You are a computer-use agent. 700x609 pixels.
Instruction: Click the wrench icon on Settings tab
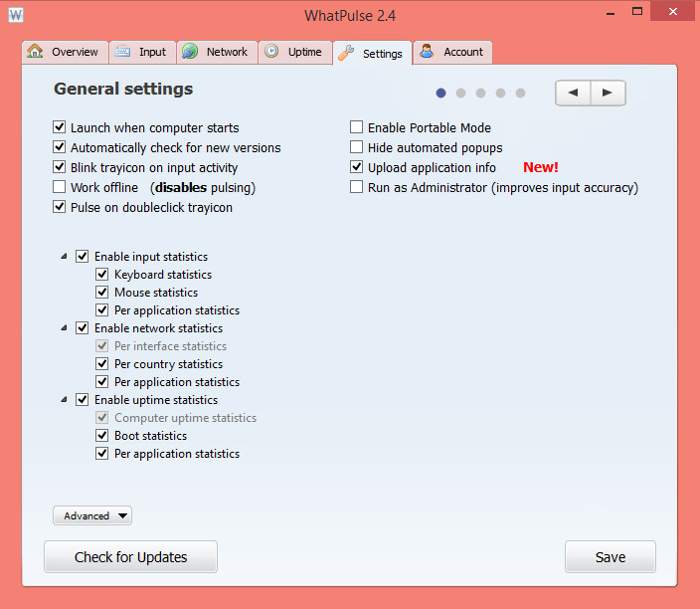[x=346, y=53]
